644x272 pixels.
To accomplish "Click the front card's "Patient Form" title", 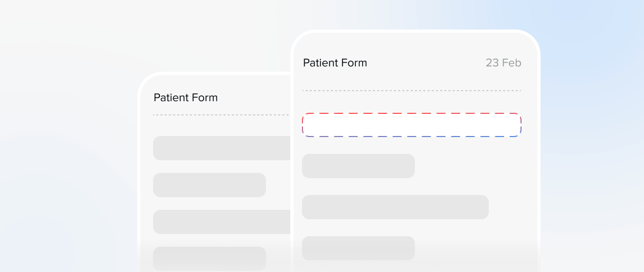I will pyautogui.click(x=335, y=63).
